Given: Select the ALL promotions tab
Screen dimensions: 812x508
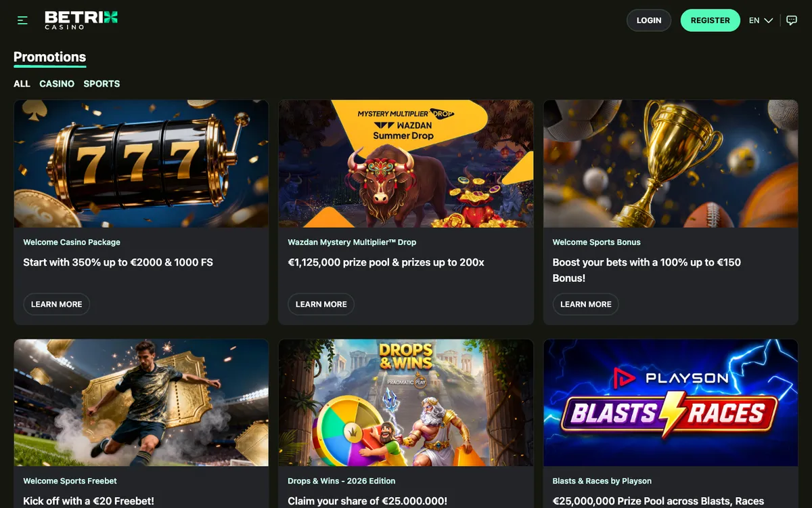Looking at the screenshot, I should [22, 83].
